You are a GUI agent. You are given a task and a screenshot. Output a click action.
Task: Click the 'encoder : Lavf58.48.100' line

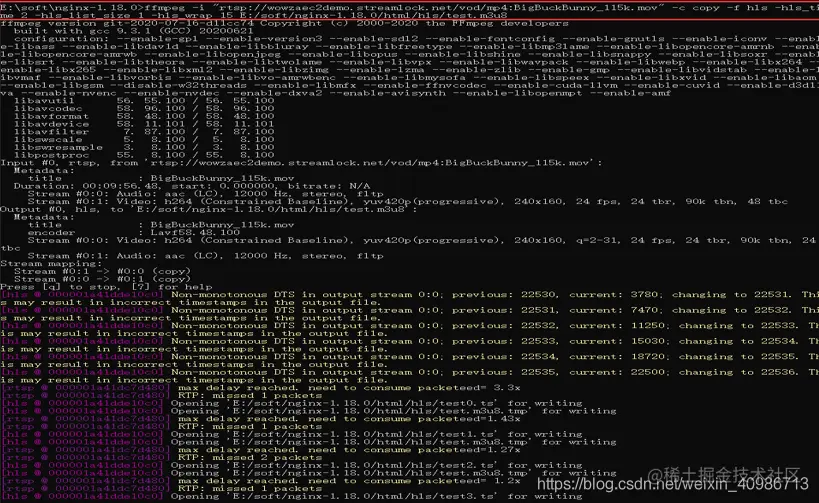134,232
